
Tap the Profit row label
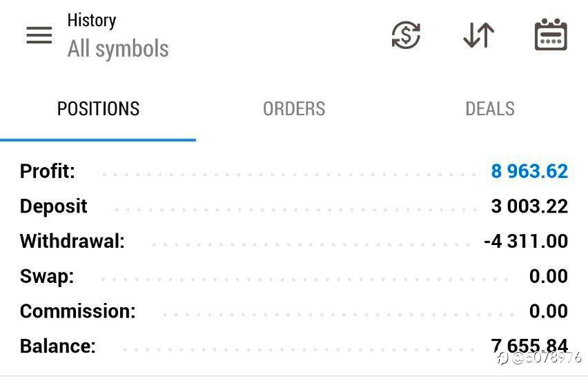click(47, 171)
